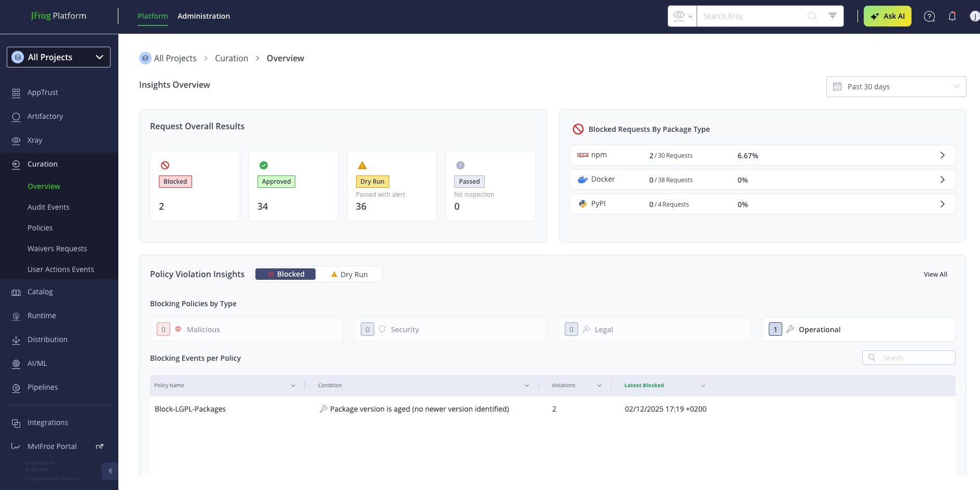Open Pipelines in the sidebar
Screen dimensions: 980x490
(x=43, y=387)
